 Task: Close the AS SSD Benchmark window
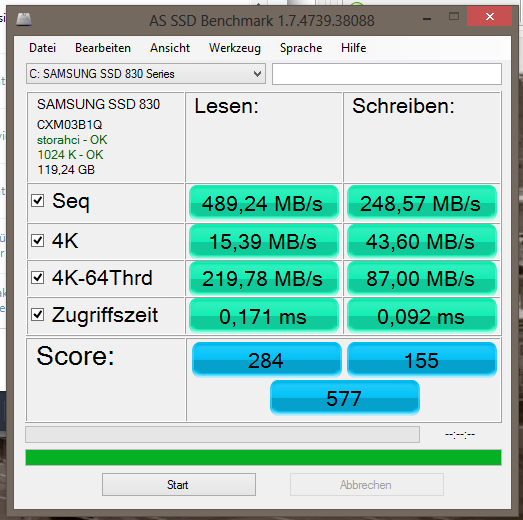click(489, 16)
